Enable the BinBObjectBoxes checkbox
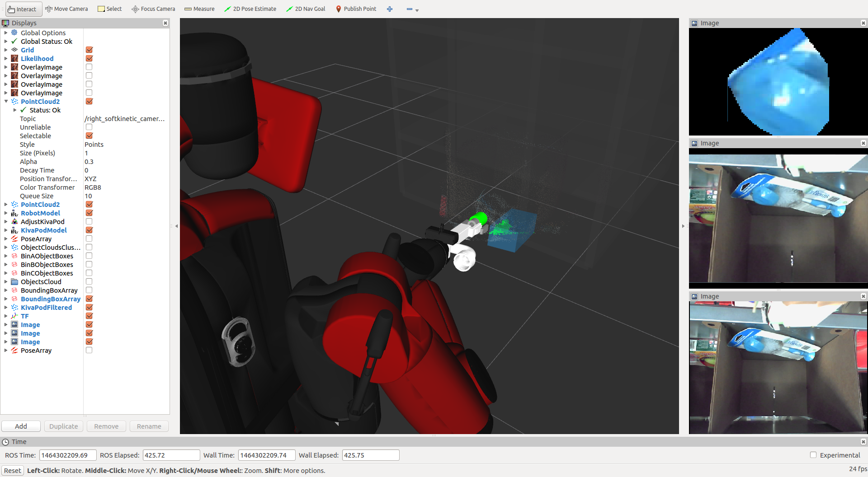This screenshot has height=477, width=868. (89, 264)
